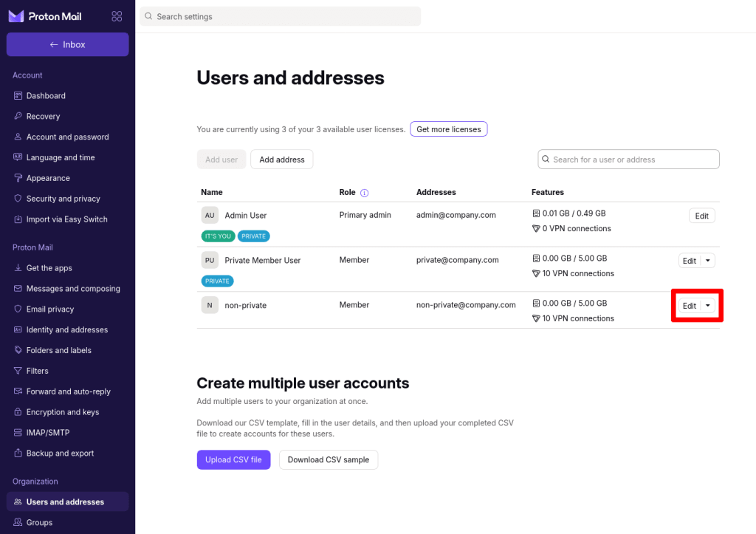Click the Backup and export icon
Screen dimensions: 756x534
coord(18,453)
